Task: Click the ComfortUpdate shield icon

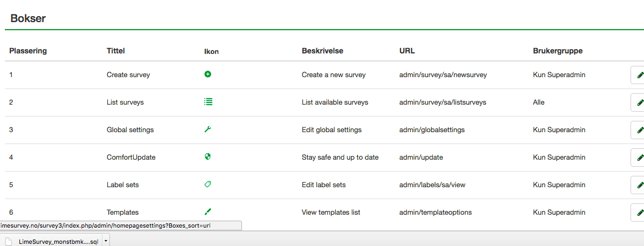Action: tap(207, 157)
